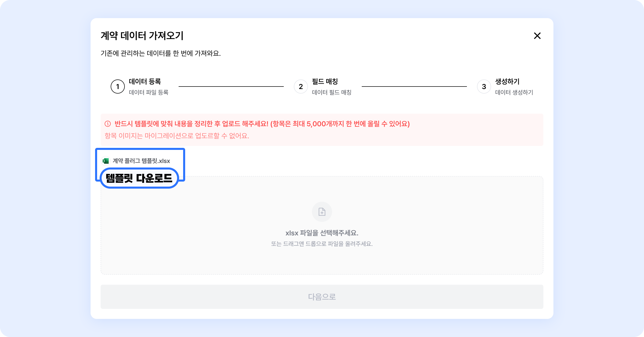The image size is (644, 337).
Task: Click the 템플릿 다운로드 callout label
Action: point(139,178)
